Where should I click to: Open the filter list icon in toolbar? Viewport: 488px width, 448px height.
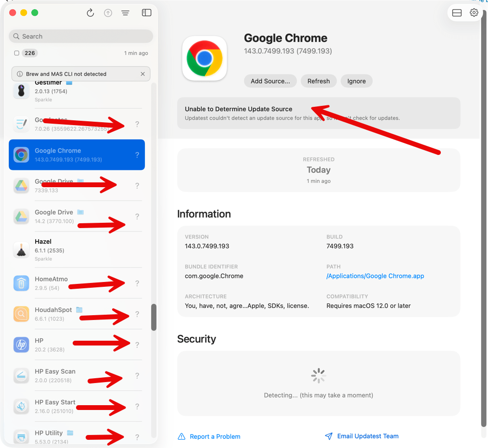point(125,13)
